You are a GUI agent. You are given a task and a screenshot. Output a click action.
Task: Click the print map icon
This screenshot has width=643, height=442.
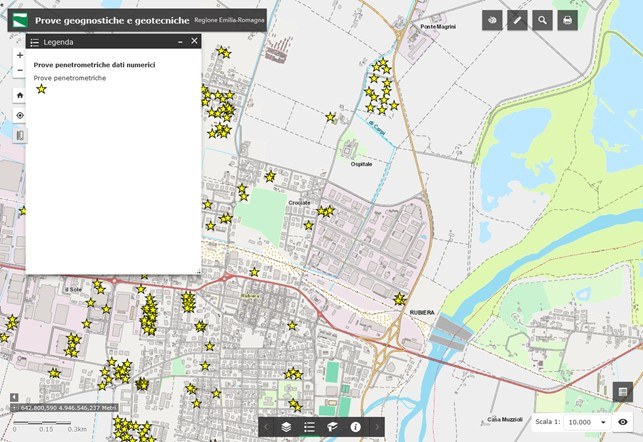pos(567,20)
